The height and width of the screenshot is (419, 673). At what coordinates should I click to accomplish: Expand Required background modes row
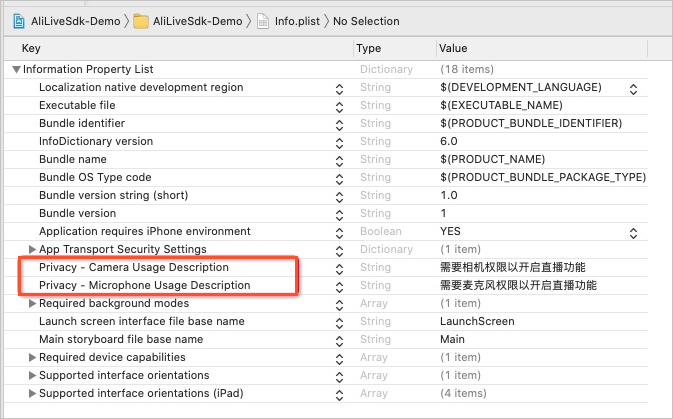pos(32,303)
